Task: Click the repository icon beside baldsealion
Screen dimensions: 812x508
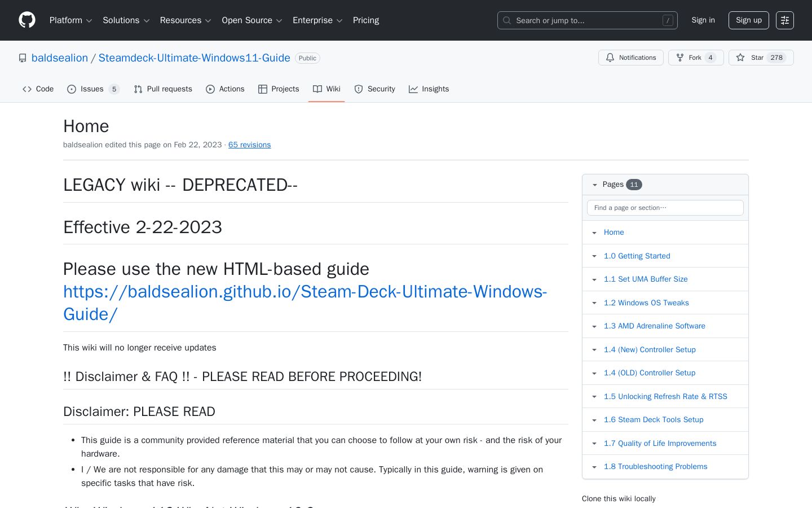Action: point(23,58)
